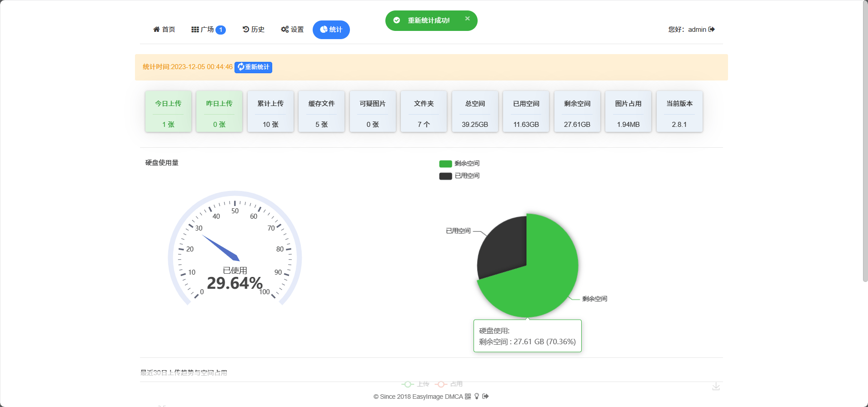Viewport: 868px width, 407px height.
Task: Select the active 统计 tab
Action: click(331, 30)
